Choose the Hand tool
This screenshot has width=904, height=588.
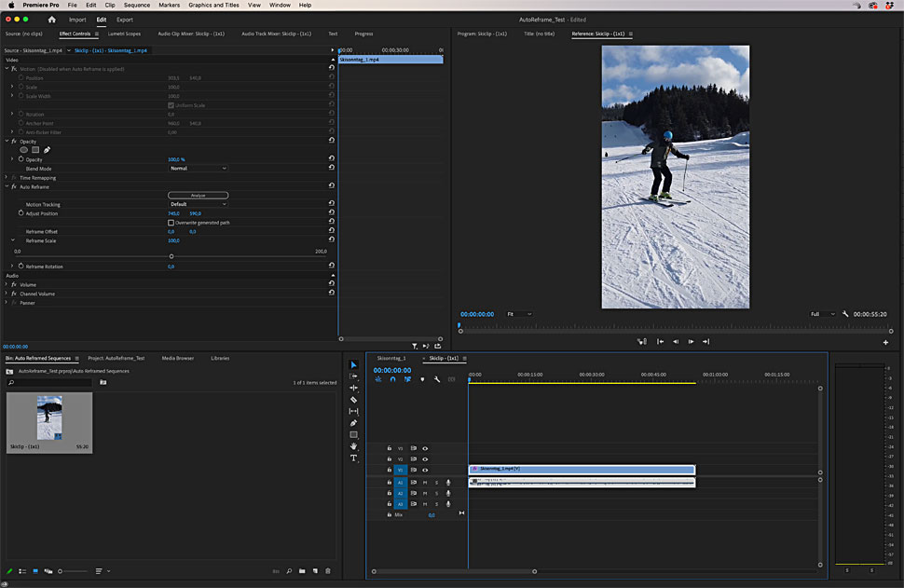click(x=353, y=446)
